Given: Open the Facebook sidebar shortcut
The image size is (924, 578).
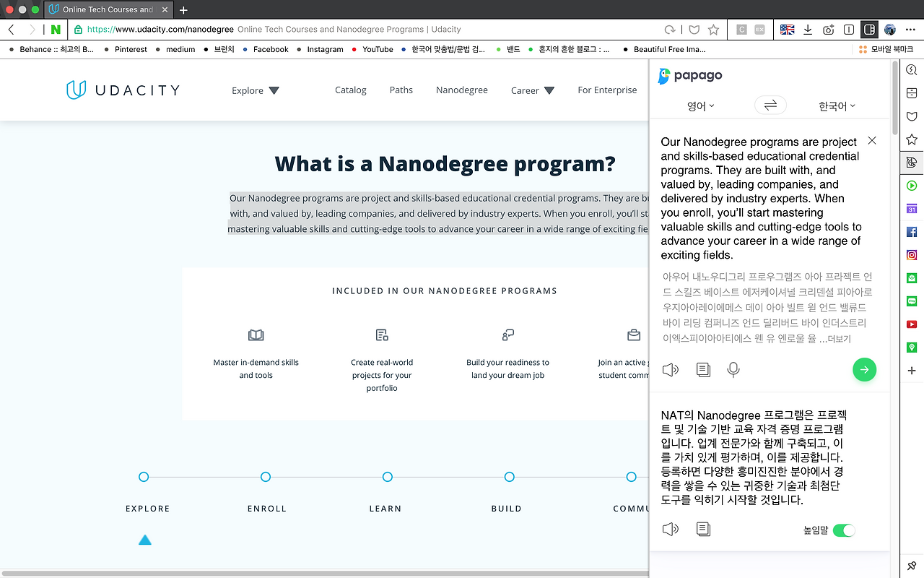Looking at the screenshot, I should click(x=912, y=232).
